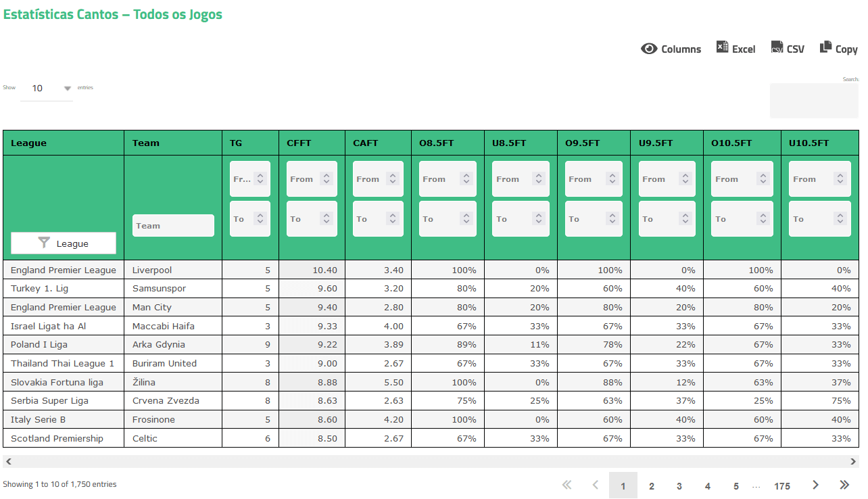Select page 4 in the pagination

pos(707,485)
